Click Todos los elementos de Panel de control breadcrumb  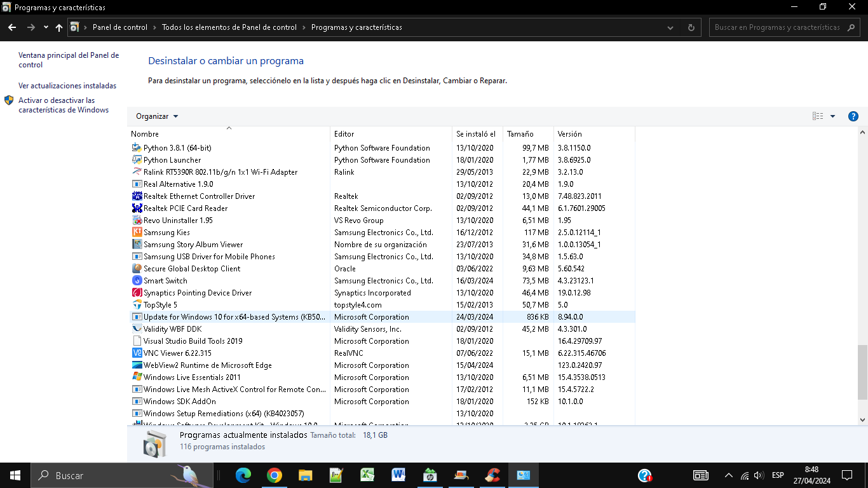229,27
